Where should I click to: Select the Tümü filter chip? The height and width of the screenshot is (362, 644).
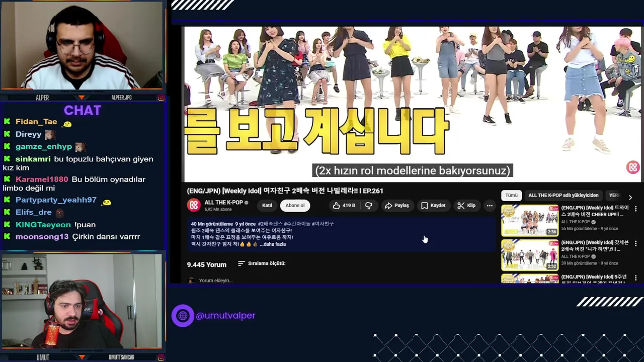coord(512,196)
